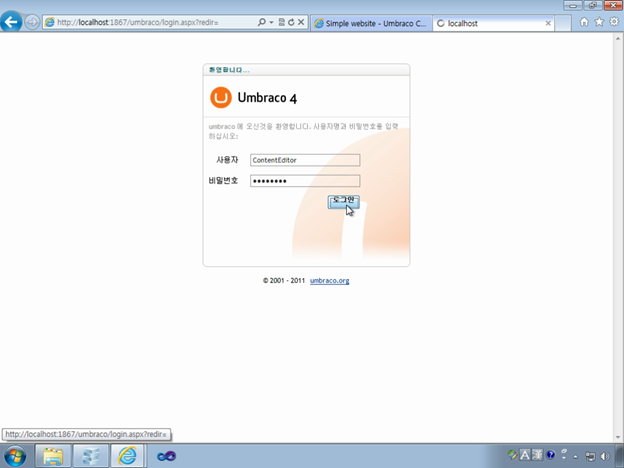Open the server manager taskbar icon

(91, 456)
